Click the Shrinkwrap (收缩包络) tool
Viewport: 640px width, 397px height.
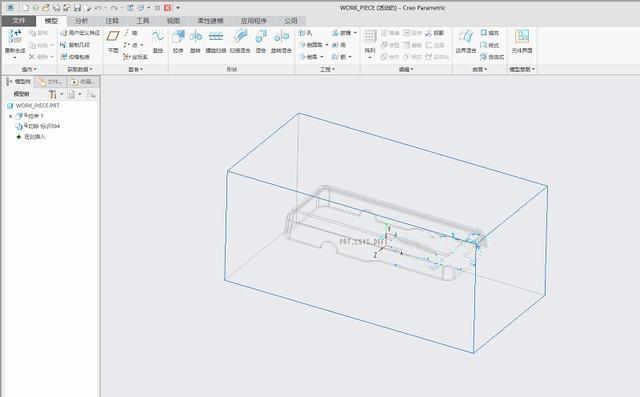point(75,57)
